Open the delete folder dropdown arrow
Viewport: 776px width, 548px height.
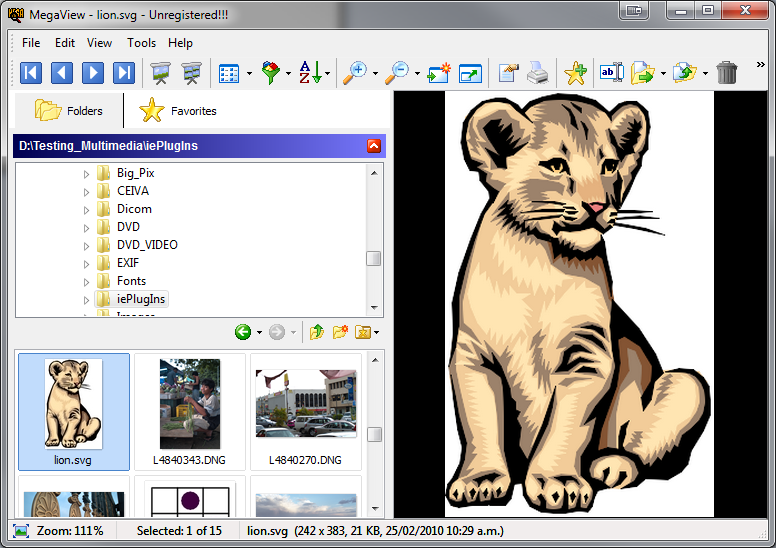(x=377, y=332)
